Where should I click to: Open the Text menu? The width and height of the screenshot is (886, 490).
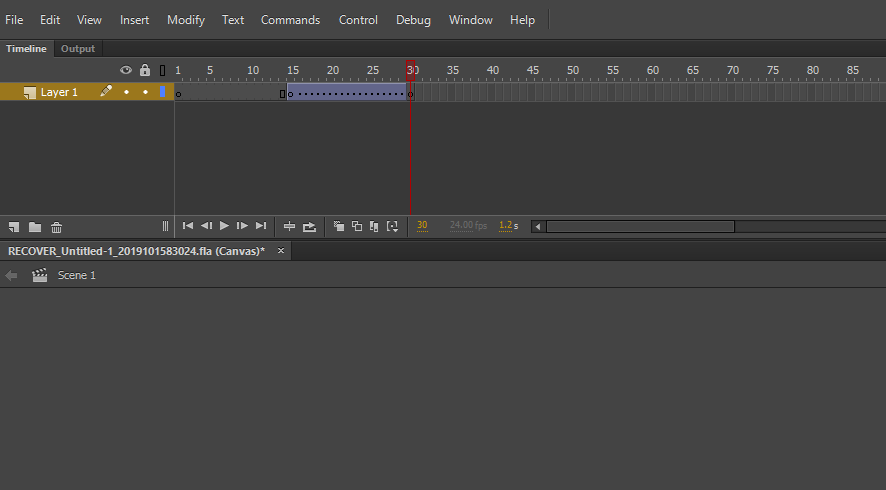tap(233, 20)
